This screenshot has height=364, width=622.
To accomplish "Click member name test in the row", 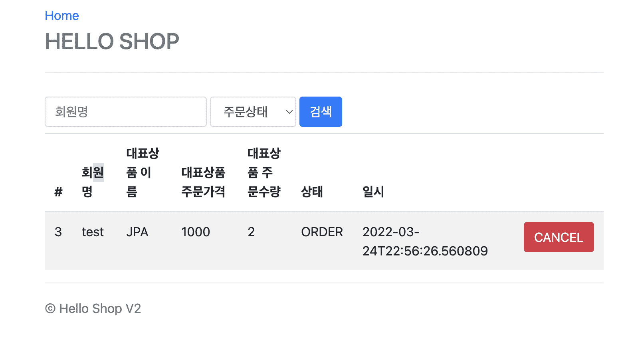I will click(93, 232).
